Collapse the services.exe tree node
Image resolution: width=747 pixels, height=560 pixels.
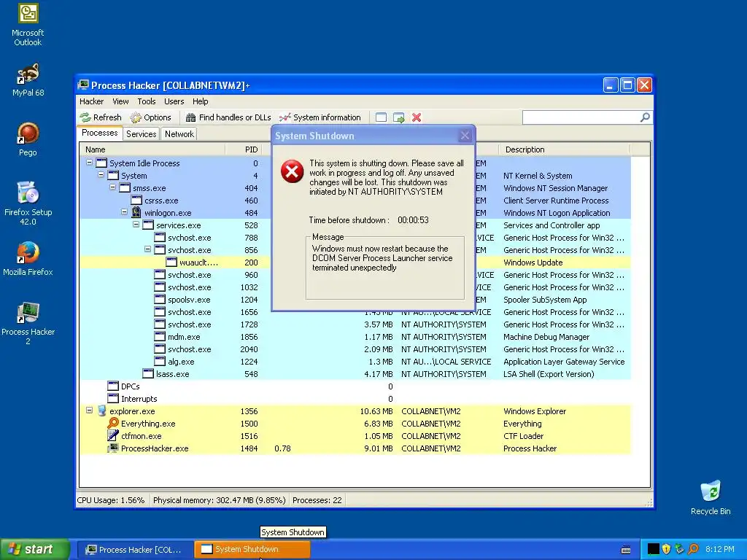[136, 225]
